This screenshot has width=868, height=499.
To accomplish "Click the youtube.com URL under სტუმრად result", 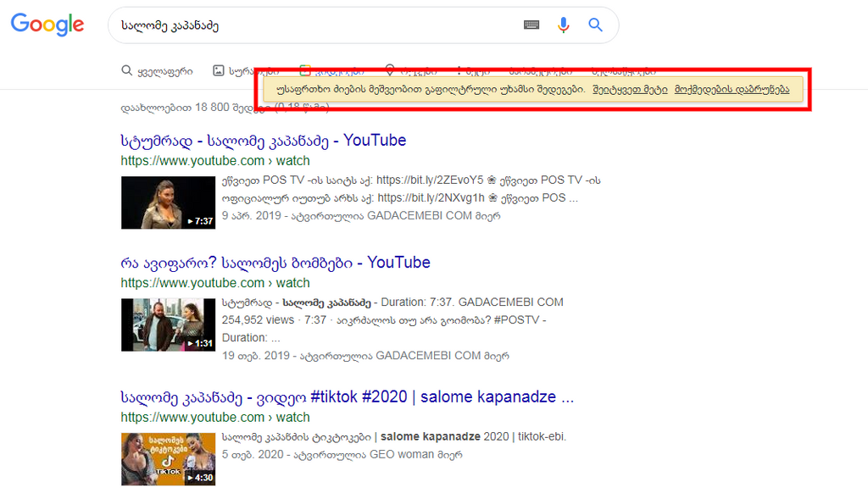I will point(215,161).
